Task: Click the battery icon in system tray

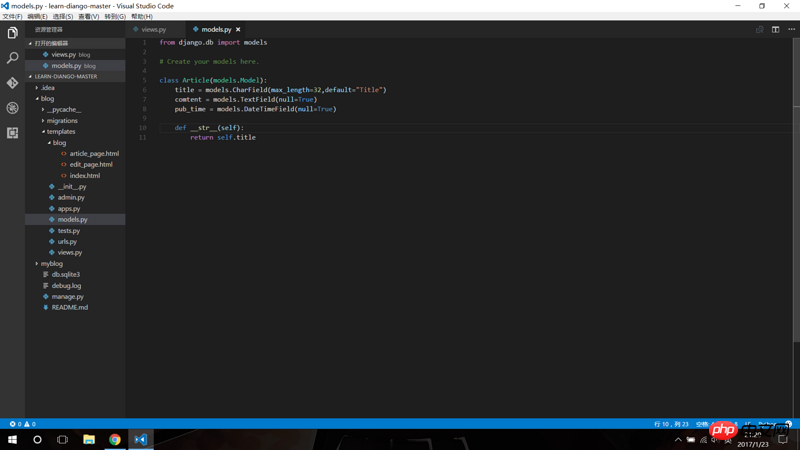Action: (x=691, y=439)
